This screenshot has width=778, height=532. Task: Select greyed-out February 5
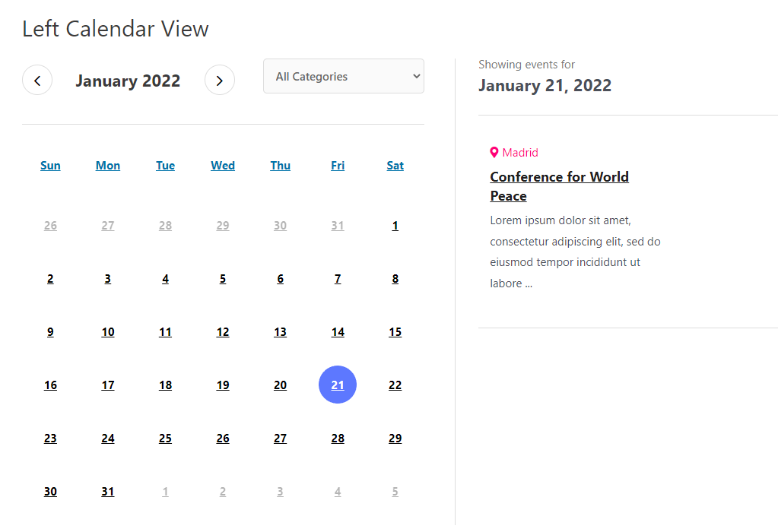coord(395,492)
